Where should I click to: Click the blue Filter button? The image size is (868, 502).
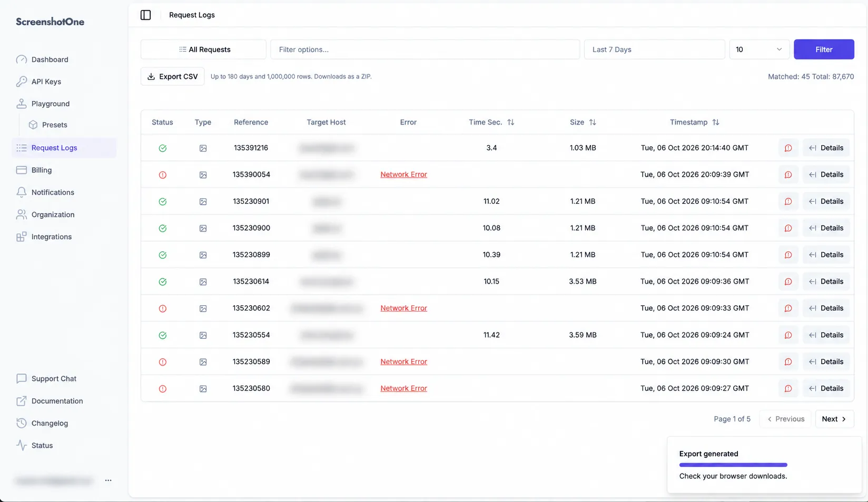point(824,49)
